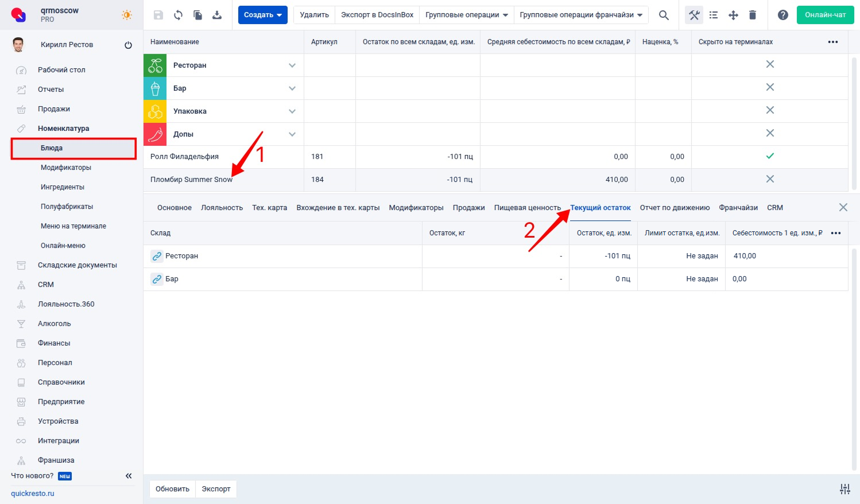Open Групповые операции dropdown menu
Image resolution: width=860 pixels, height=504 pixels.
[466, 15]
